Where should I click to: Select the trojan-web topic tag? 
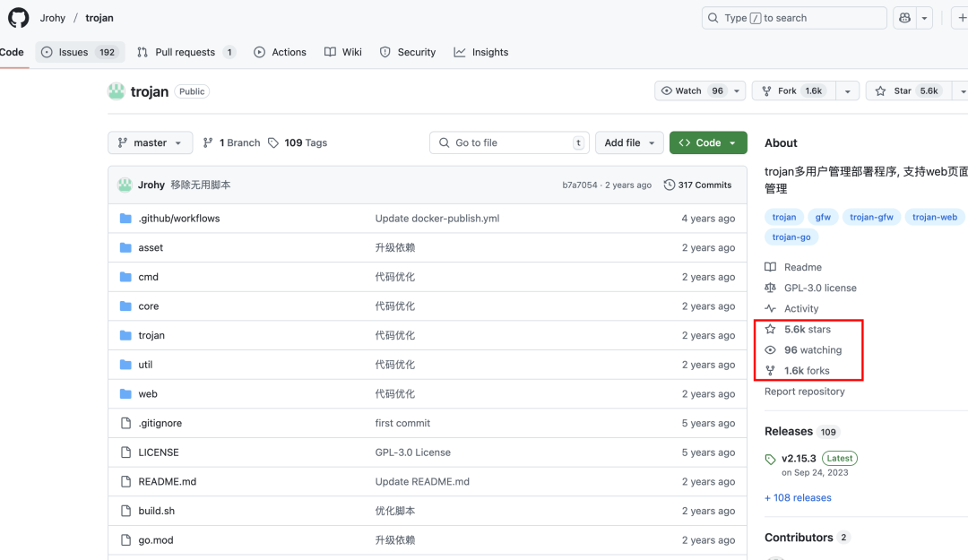point(935,217)
